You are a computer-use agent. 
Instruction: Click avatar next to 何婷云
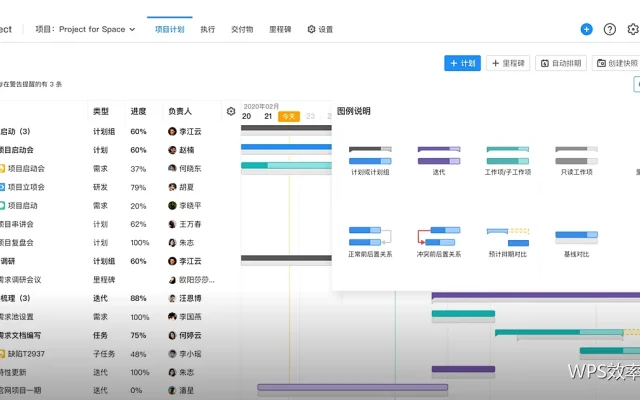[x=172, y=336]
